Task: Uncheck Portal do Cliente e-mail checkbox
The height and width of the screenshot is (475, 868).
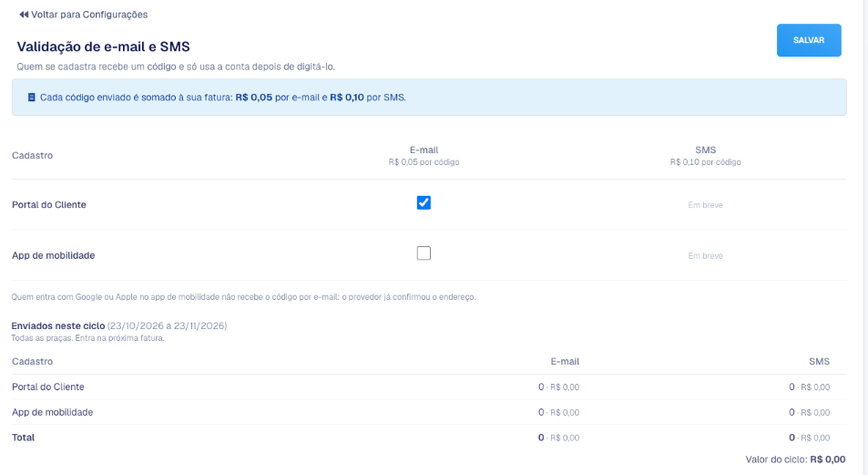Action: 424,203
